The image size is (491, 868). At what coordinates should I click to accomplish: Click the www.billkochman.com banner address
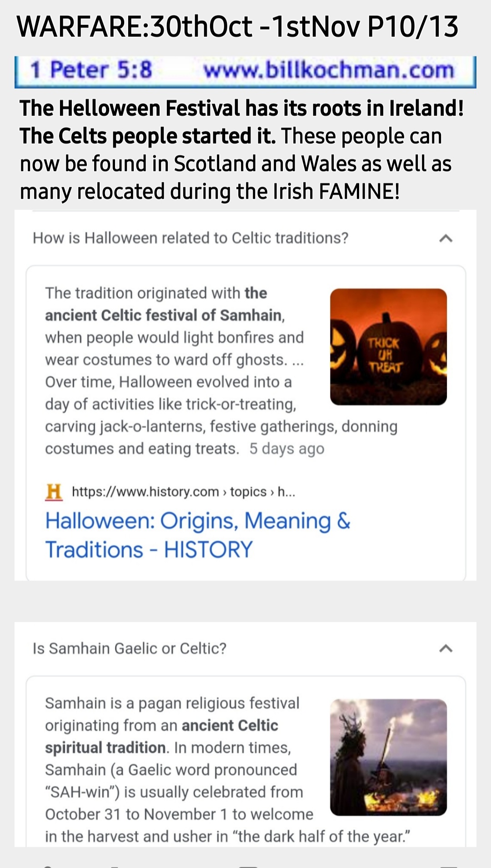click(329, 70)
